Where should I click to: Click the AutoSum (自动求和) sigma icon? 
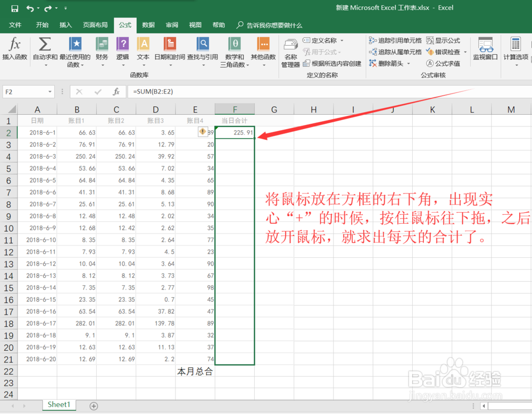point(45,44)
